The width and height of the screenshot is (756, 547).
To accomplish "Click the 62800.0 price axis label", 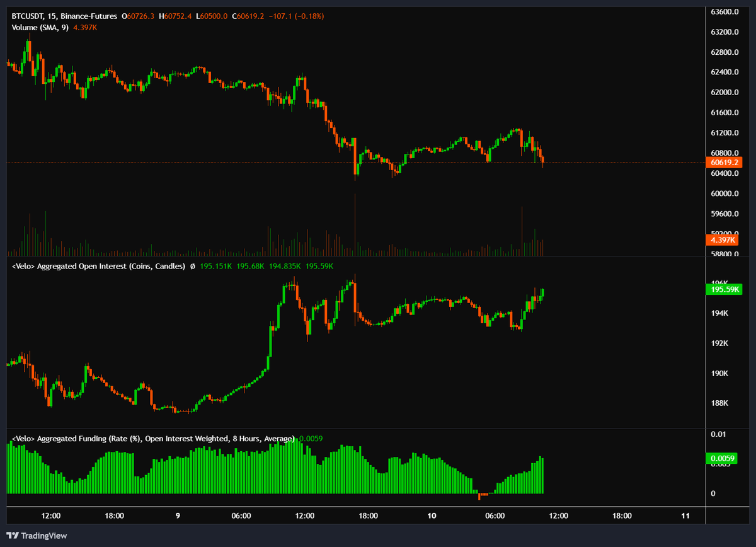I will 724,52.
